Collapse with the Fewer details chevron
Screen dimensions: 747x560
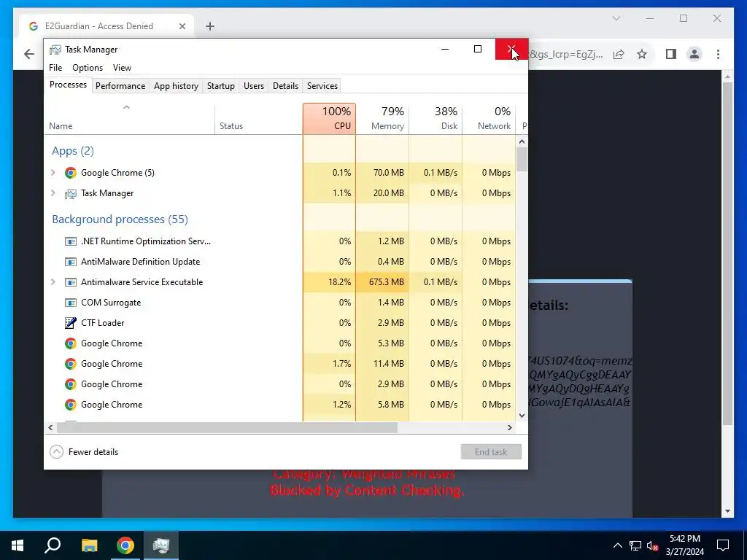coord(56,452)
